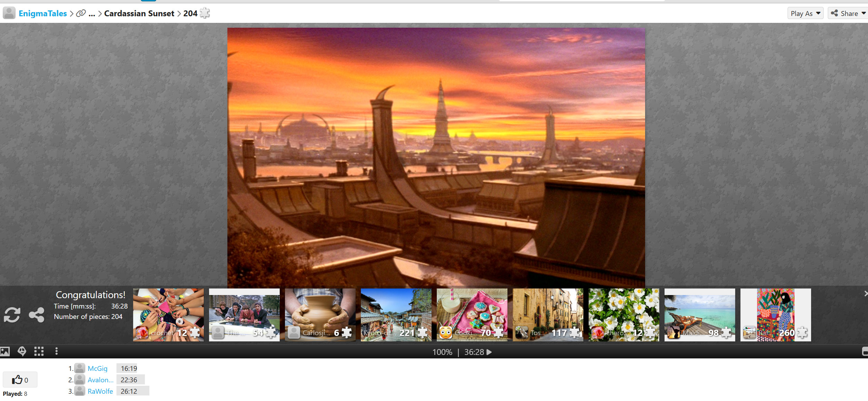Click the Avalon... avatar in the leaderboard
The width and height of the screenshot is (868, 401).
click(80, 380)
